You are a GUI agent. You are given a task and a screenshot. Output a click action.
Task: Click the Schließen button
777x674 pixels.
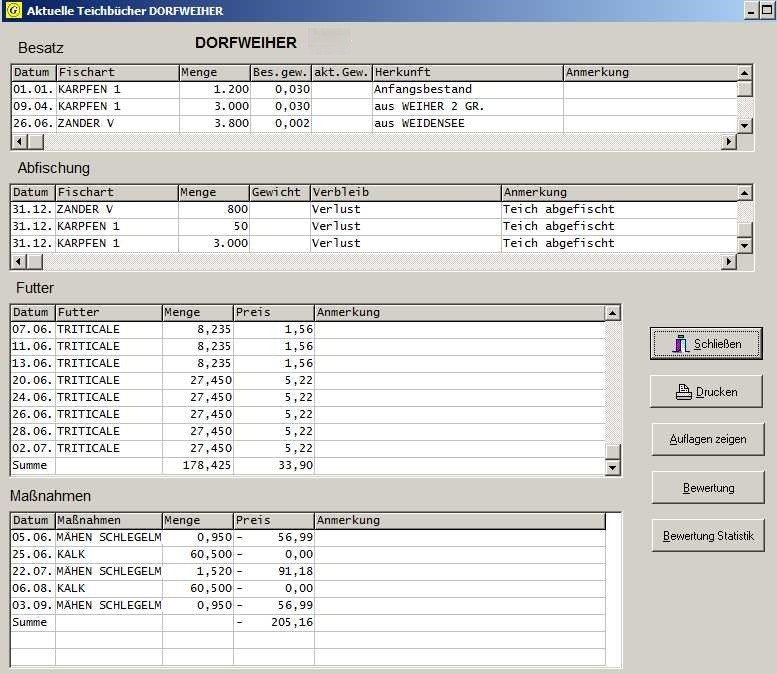point(706,344)
